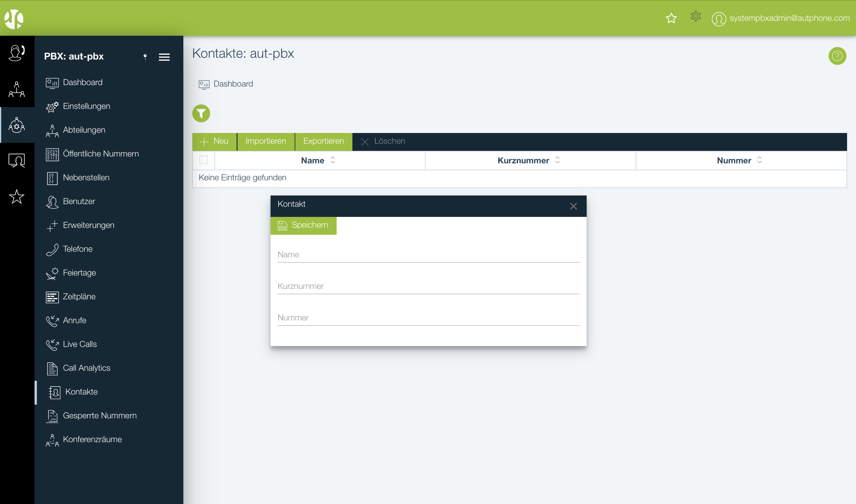Open the star favorites icon in left rail
Image resolution: width=856 pixels, height=504 pixels.
[x=17, y=197]
